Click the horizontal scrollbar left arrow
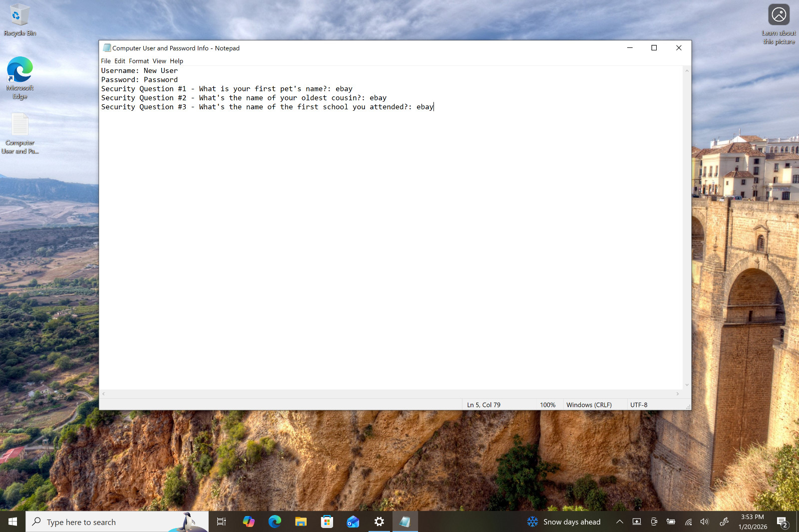Viewport: 799px width, 532px height. click(103, 394)
